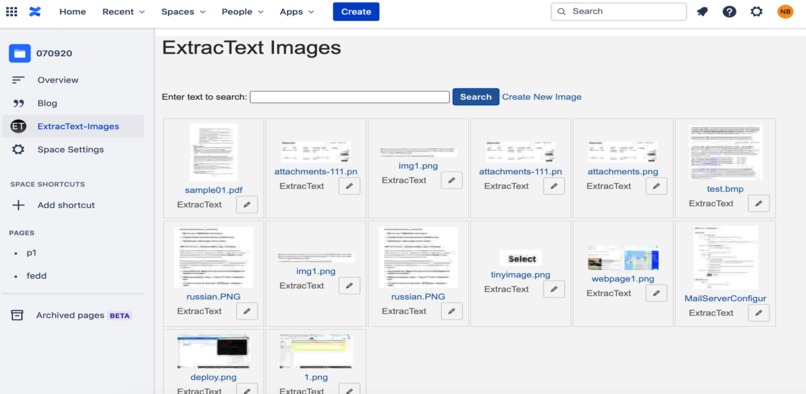This screenshot has width=806, height=394.
Task: Expand the Apps dropdown menu
Action: (297, 11)
